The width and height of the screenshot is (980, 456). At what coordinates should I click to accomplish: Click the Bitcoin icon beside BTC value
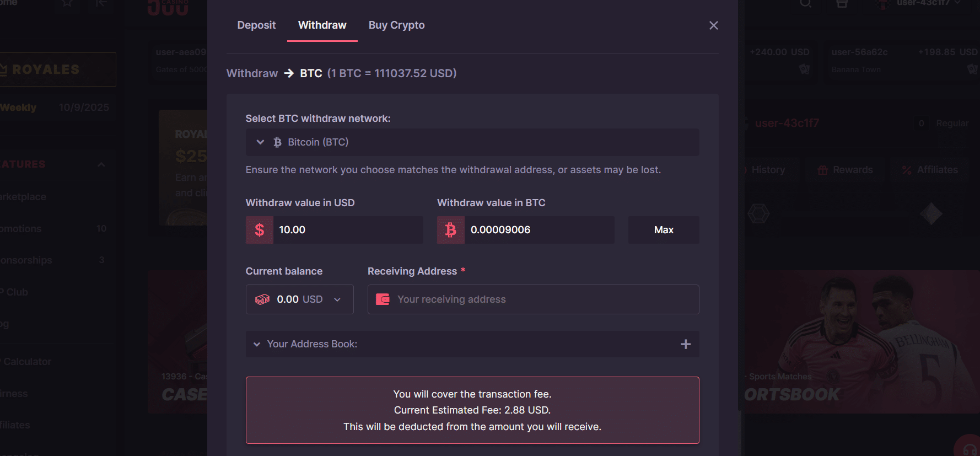(451, 230)
